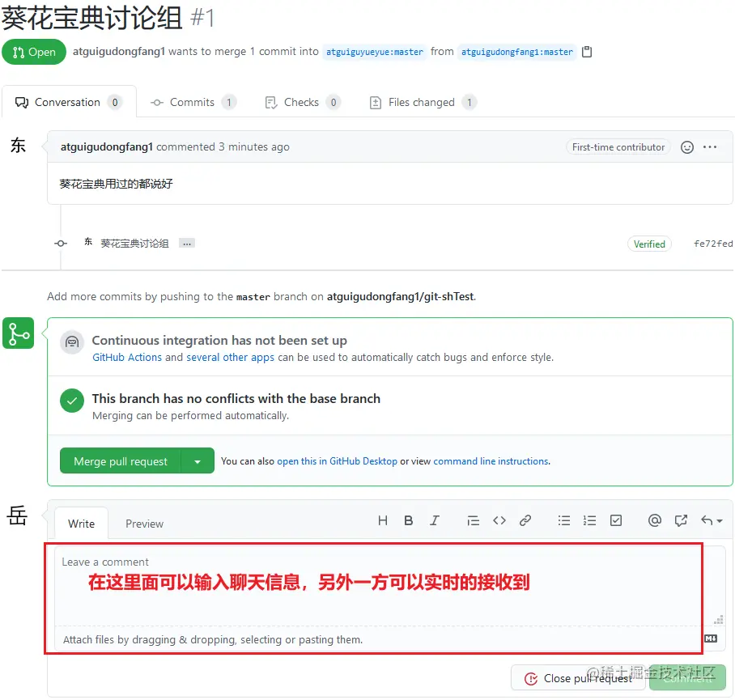Insert a numbered list

pos(589,520)
